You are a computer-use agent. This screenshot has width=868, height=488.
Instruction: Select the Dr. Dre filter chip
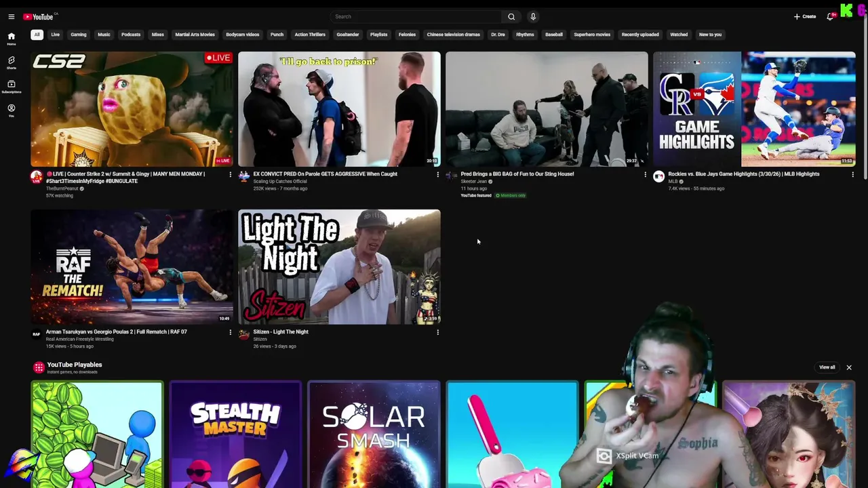tap(498, 35)
